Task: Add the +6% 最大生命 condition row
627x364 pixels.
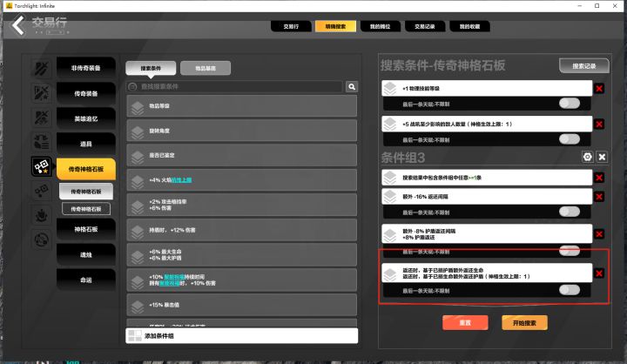Action: pyautogui.click(x=241, y=255)
